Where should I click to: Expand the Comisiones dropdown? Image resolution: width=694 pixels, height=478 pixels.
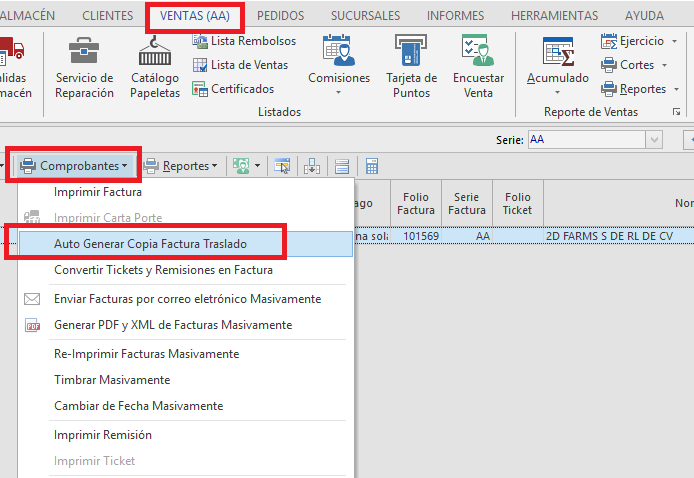coord(338,92)
